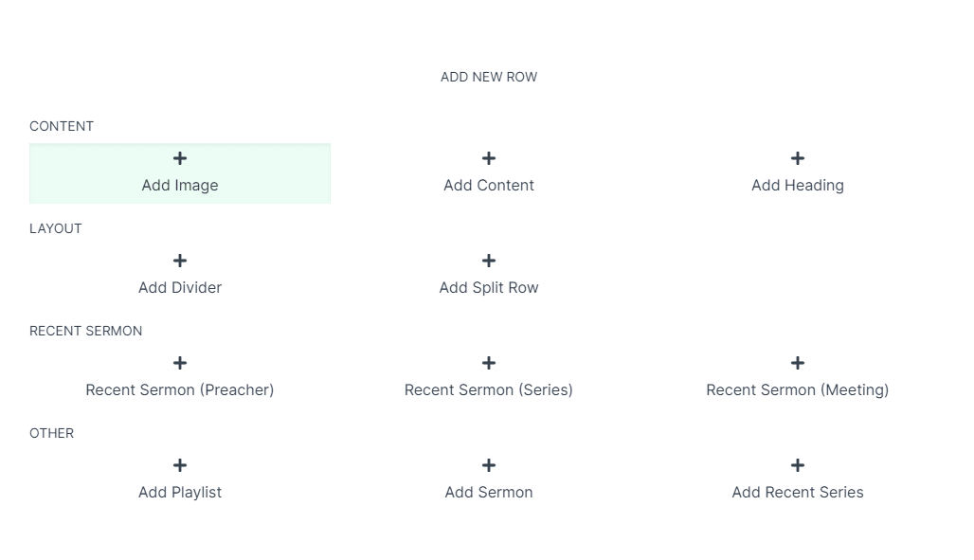Choose the Add Playlist text label
This screenshot has height=560, width=974.
[180, 493]
